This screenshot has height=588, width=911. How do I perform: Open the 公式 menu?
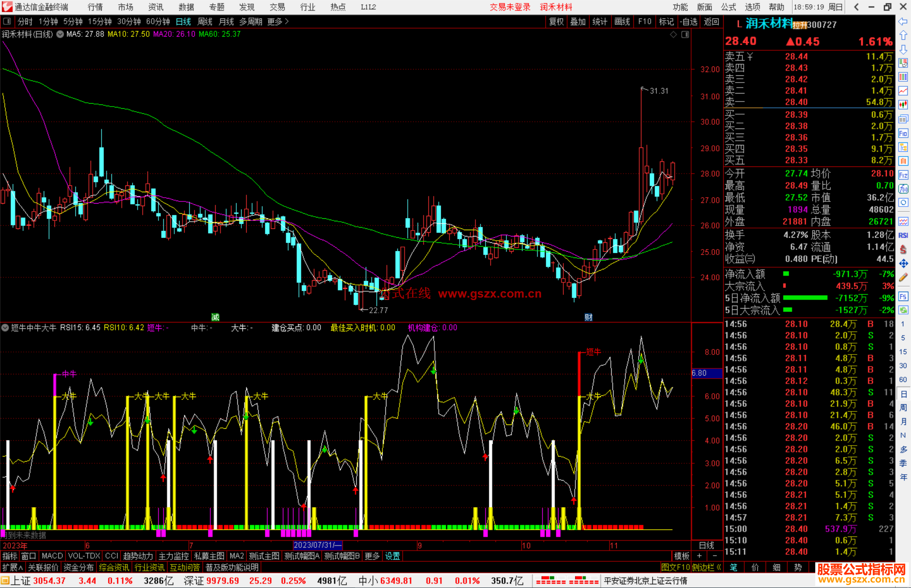pyautogui.click(x=728, y=7)
